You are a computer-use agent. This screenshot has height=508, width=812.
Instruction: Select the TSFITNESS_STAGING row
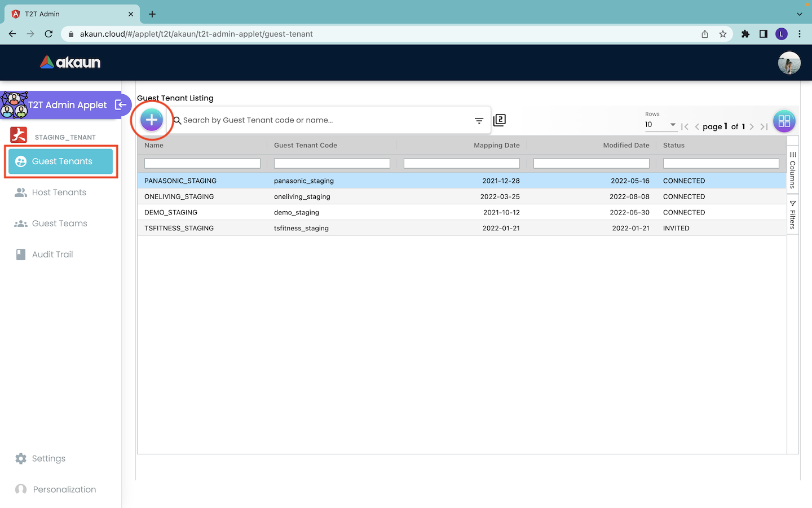tap(179, 228)
